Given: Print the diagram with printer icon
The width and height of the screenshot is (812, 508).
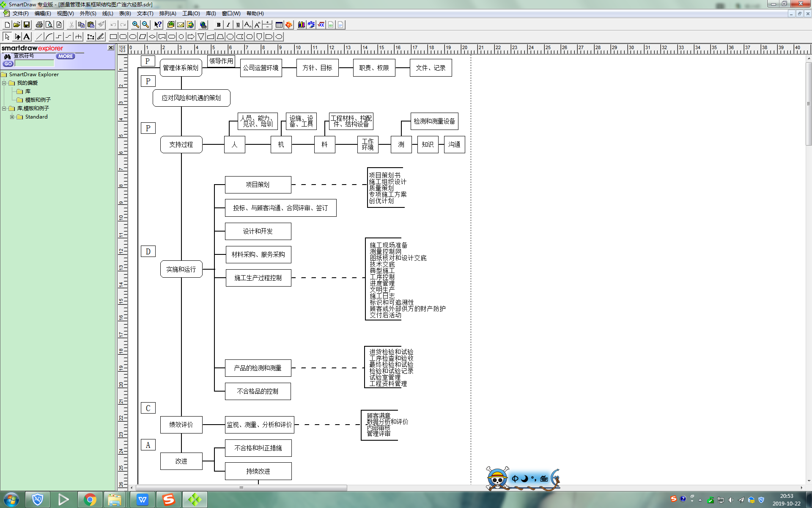Looking at the screenshot, I should pos(39,25).
